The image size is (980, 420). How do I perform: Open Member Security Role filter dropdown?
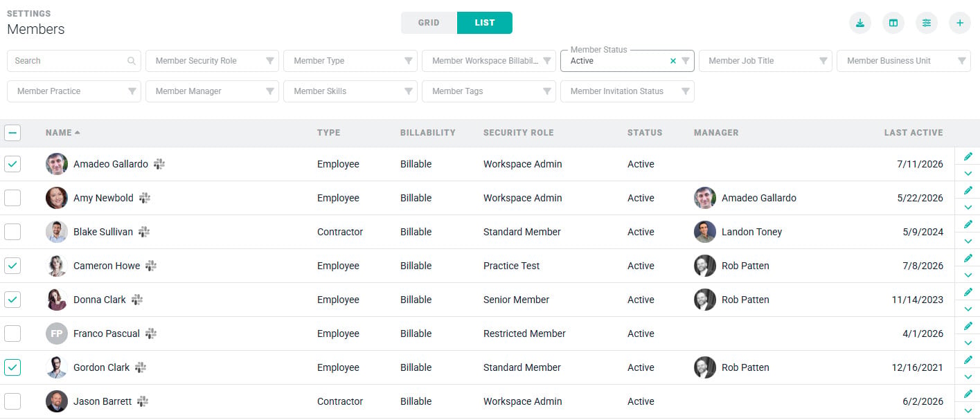click(x=212, y=61)
